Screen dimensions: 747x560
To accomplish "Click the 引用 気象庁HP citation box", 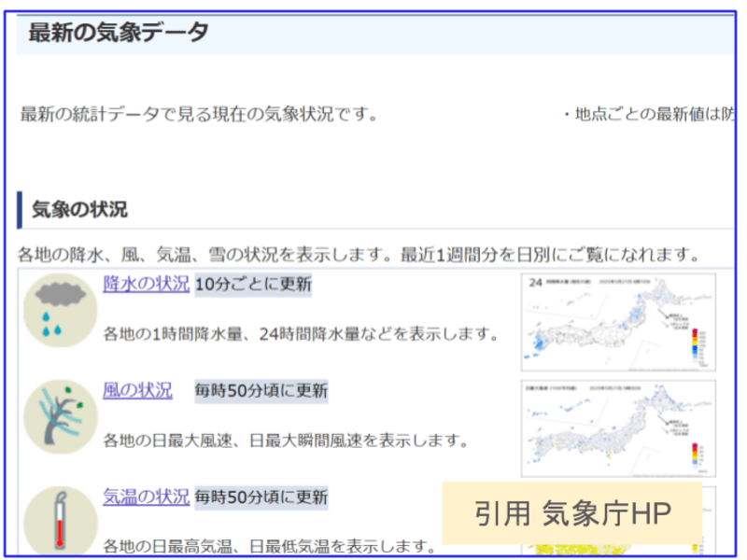I will 571,513.
